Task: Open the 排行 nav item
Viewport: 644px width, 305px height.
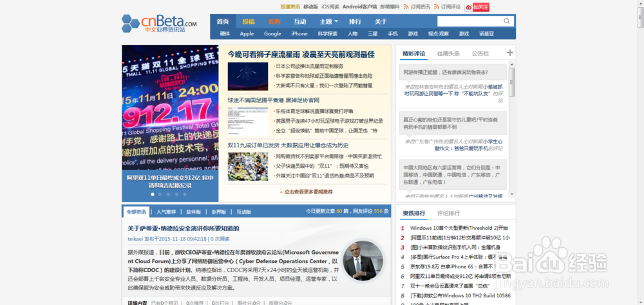Action: (355, 21)
